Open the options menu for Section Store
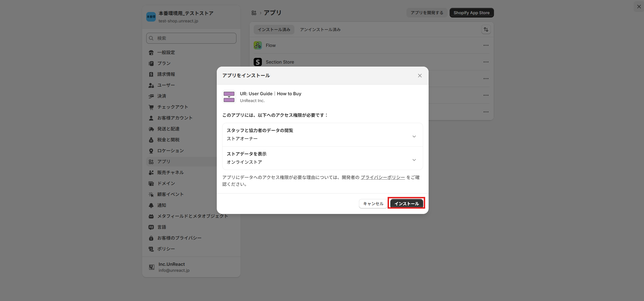 [486, 62]
